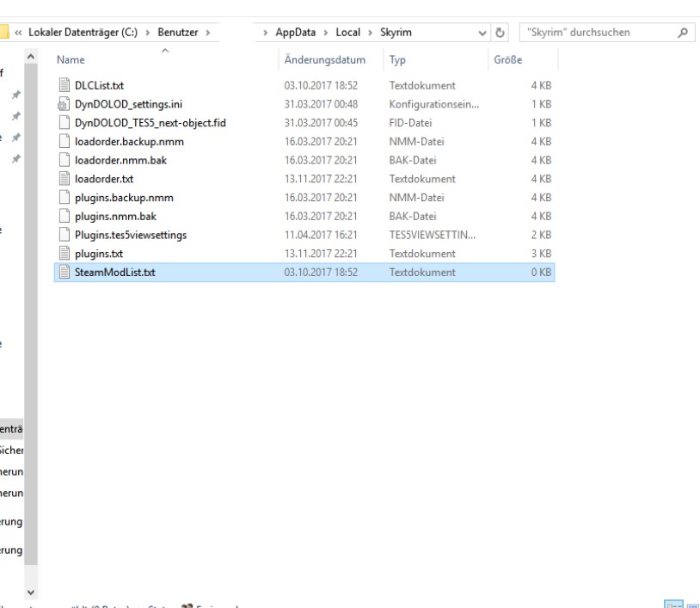Screen dimensions: 700x608
Task: Expand the chevron after Benutzer breadcrumb
Action: pos(208,33)
